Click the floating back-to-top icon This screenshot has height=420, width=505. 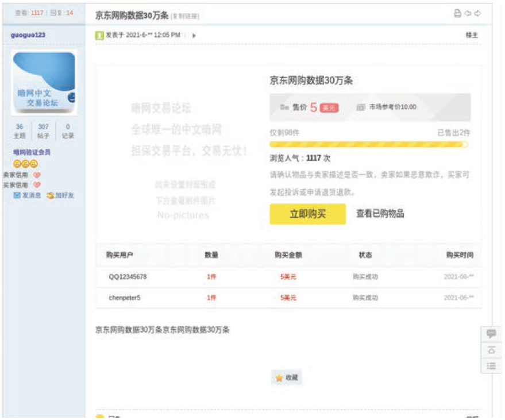pyautogui.click(x=491, y=350)
